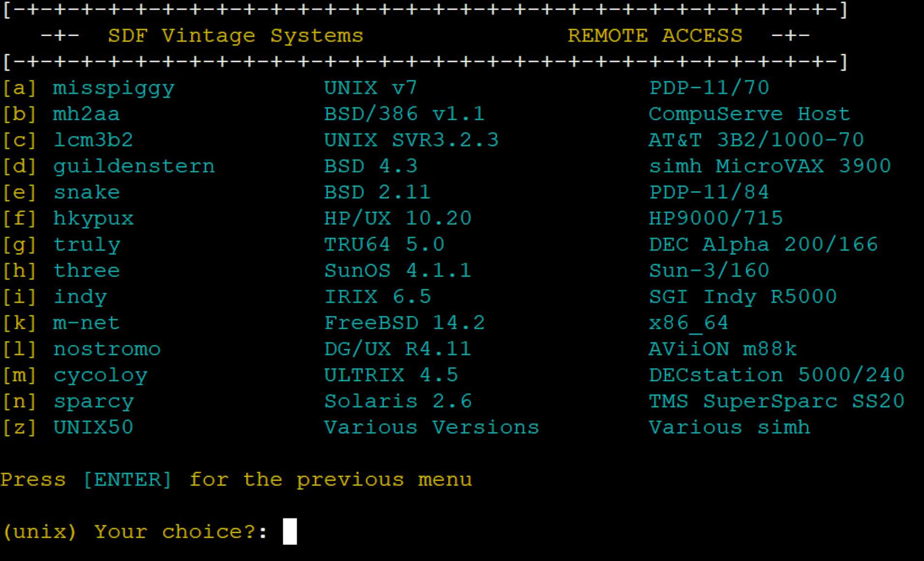Viewport: 924px width, 561px height.
Task: Click the [a] option key
Action: (x=20, y=89)
